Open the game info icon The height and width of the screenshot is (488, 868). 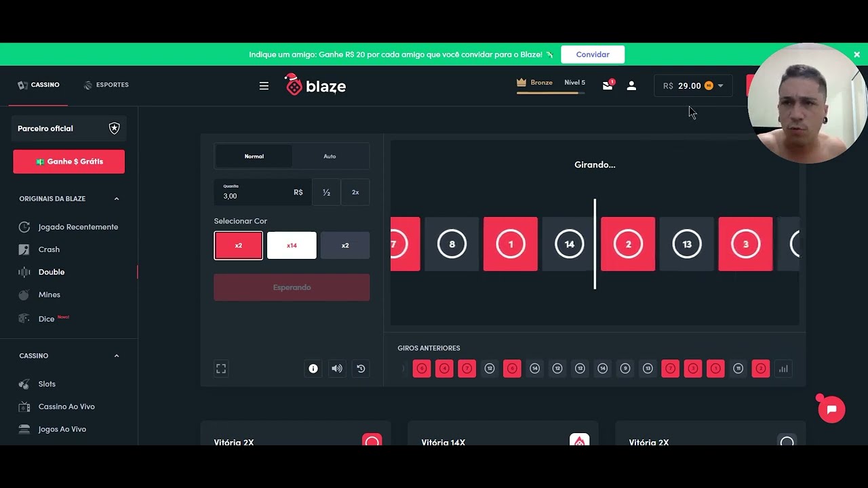click(x=313, y=369)
